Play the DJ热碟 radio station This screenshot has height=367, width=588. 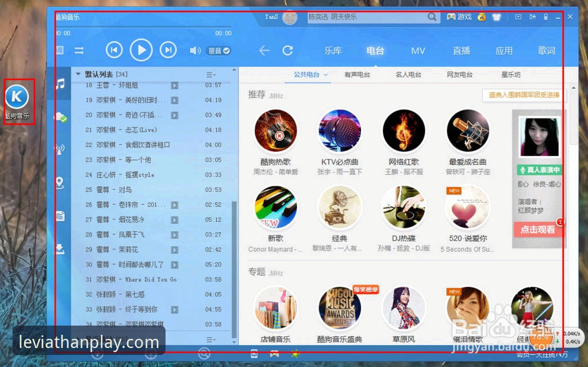tap(404, 207)
